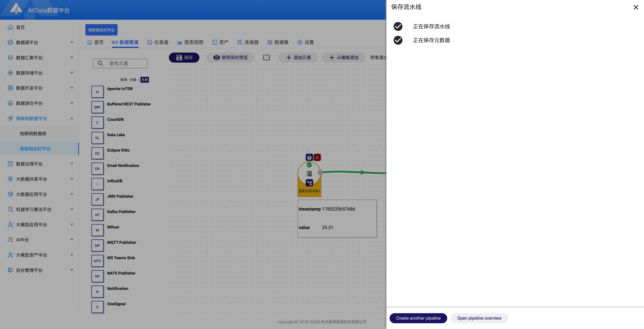Screen dimensions: 644x329
Task: Select the MQTT Publisher MP icon
Action: [x=97, y=246]
